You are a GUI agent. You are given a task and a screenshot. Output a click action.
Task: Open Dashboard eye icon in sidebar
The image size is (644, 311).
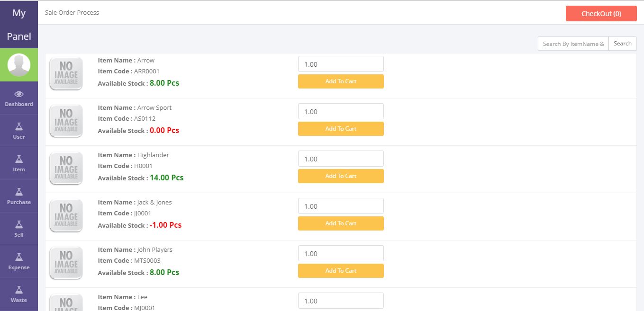pyautogui.click(x=19, y=94)
